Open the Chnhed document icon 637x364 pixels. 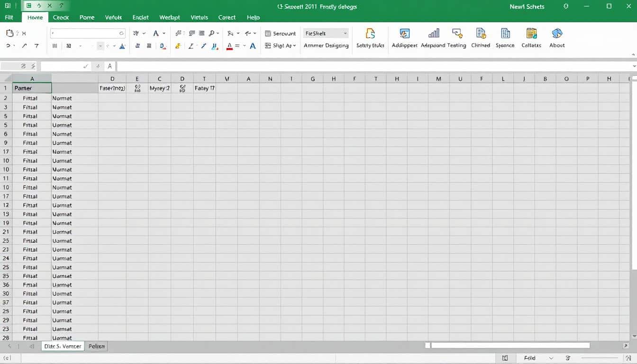pos(481,34)
